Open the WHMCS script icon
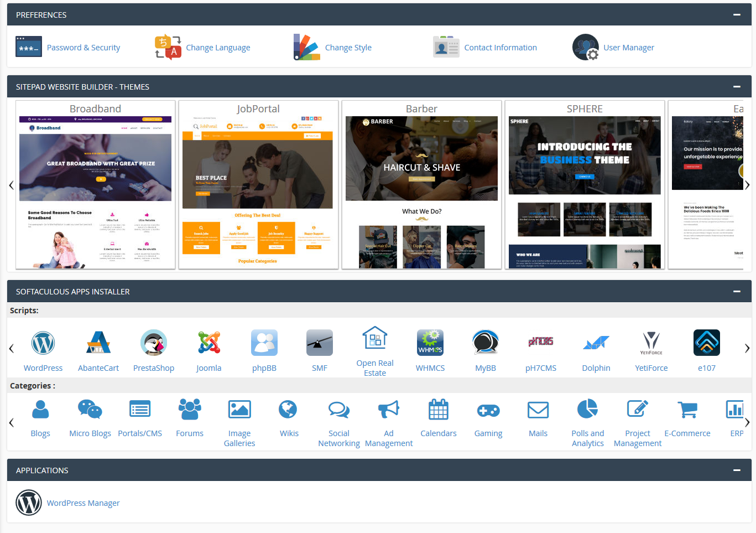This screenshot has width=756, height=533. point(430,343)
